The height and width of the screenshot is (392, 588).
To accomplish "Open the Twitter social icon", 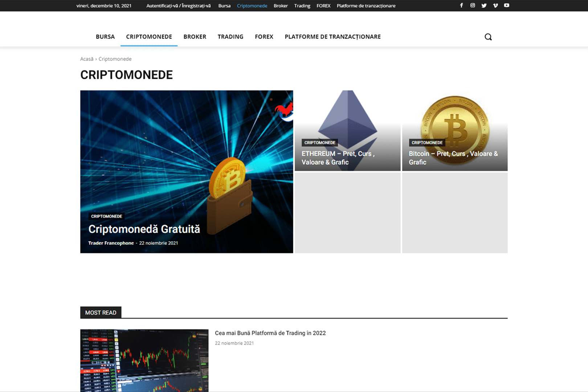I will point(484,5).
